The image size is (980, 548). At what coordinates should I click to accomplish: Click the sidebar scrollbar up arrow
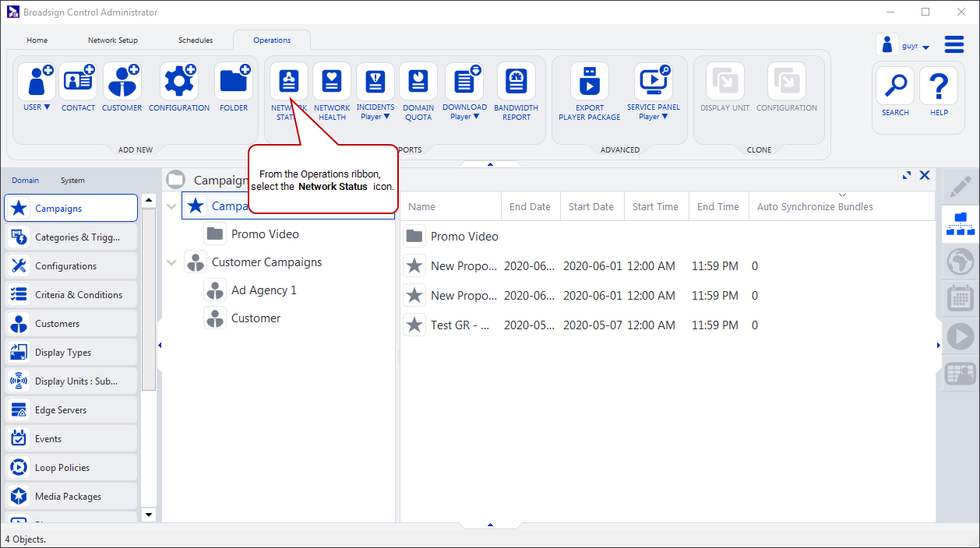(150, 200)
